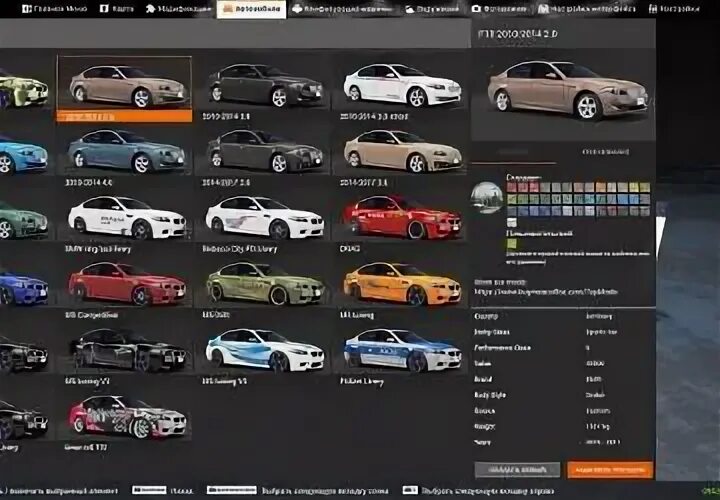
Task: Open the environment item with the weather icon
Action: pos(432,9)
